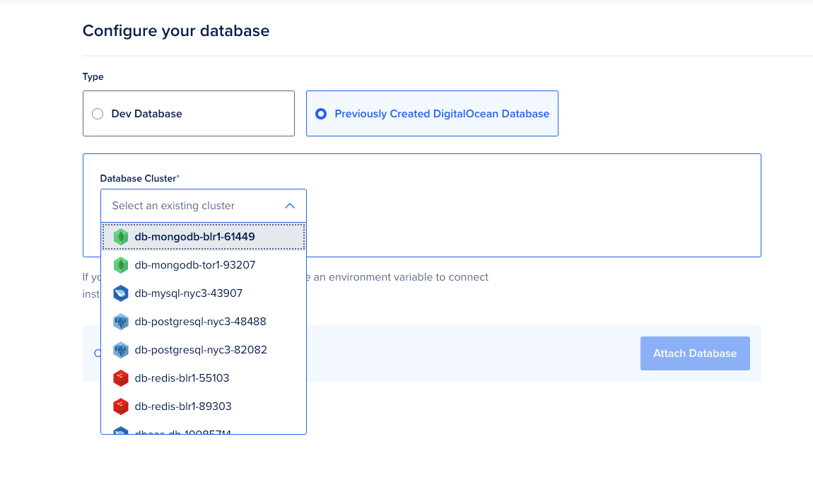Click the Type section label
Image resolution: width=813 pixels, height=504 pixels.
[93, 77]
